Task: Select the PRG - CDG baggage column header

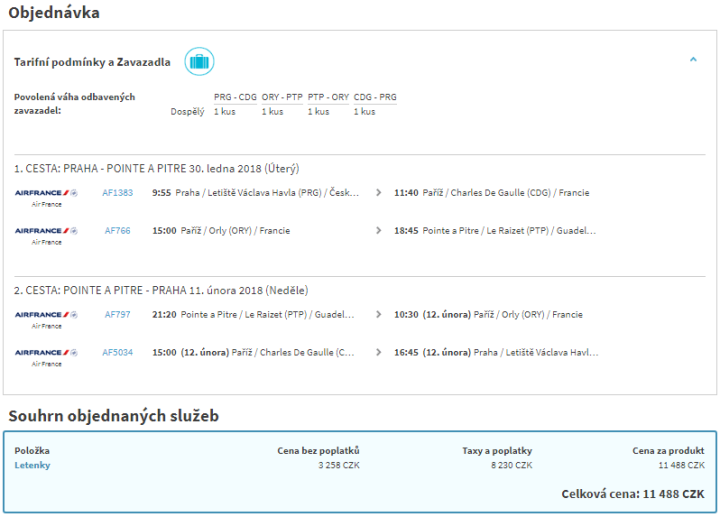Action: click(x=235, y=97)
